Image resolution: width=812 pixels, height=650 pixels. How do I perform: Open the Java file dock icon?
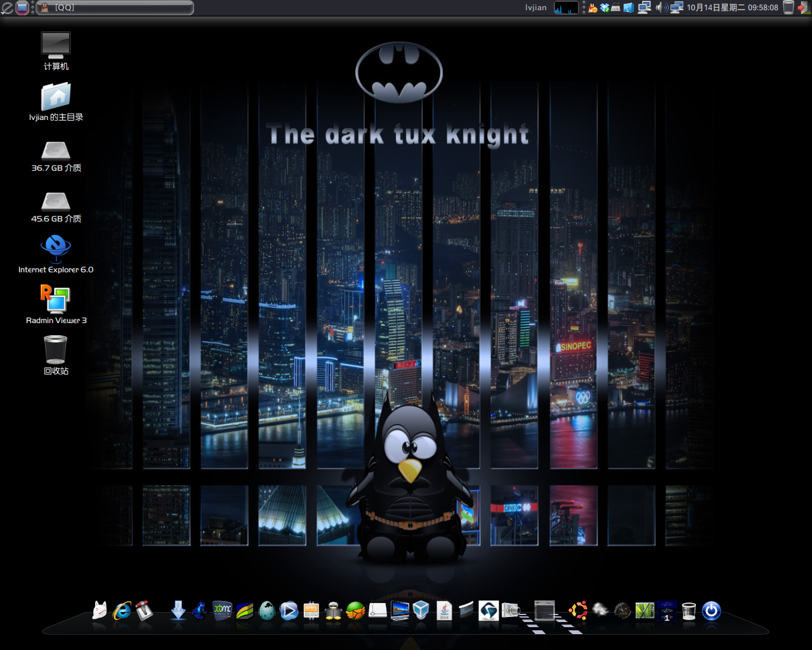point(444,611)
